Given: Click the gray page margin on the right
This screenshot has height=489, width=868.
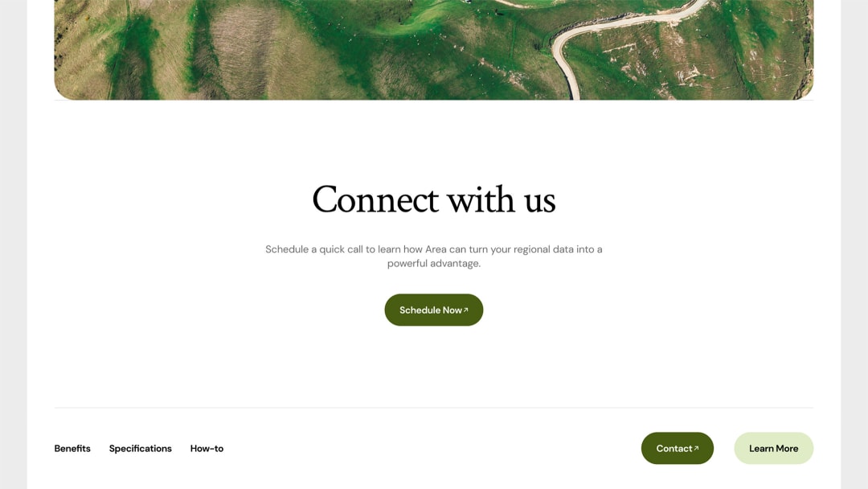Looking at the screenshot, I should coord(854,244).
